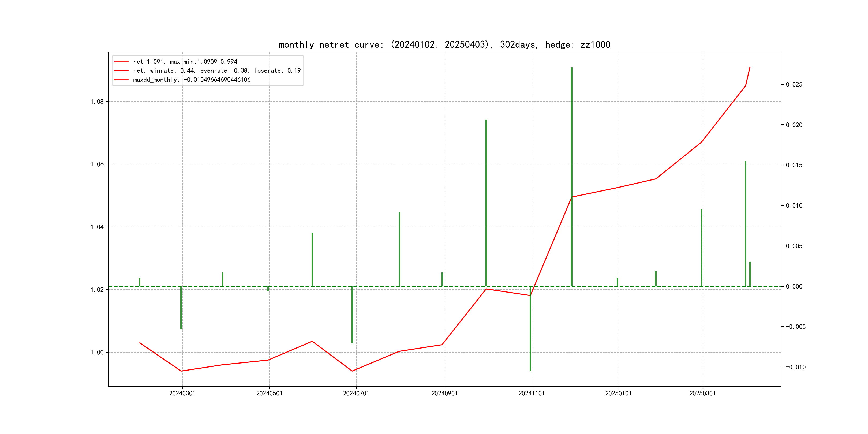Viewport: 868px width, 434px height.
Task: Click red line swatch of first legend entry
Action: click(121, 62)
